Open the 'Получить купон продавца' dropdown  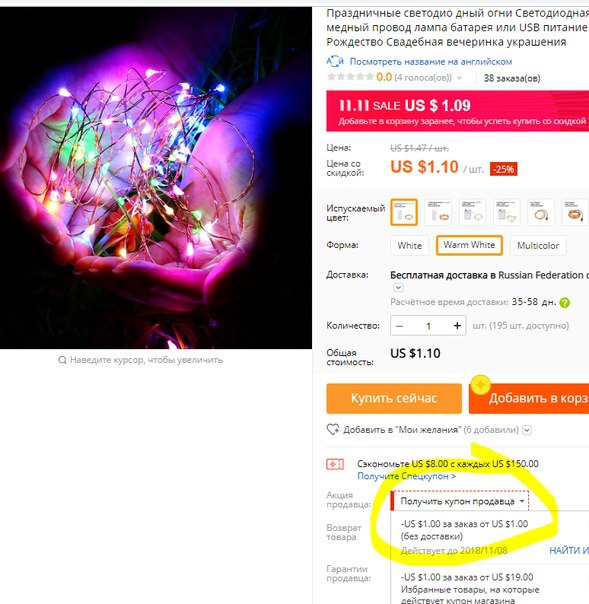pos(461,501)
